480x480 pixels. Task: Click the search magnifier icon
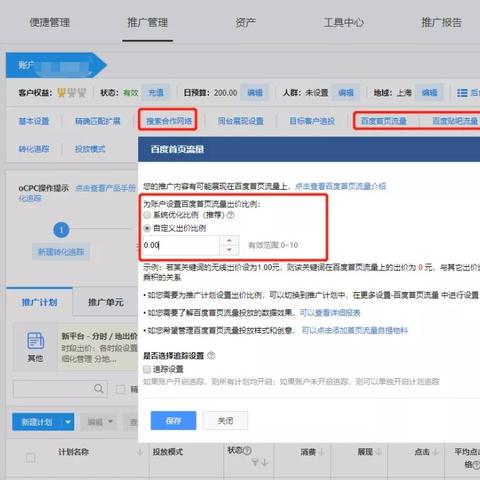(99, 389)
